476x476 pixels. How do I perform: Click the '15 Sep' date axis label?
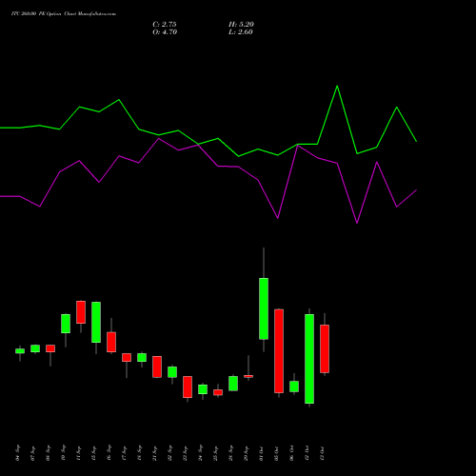point(94,453)
